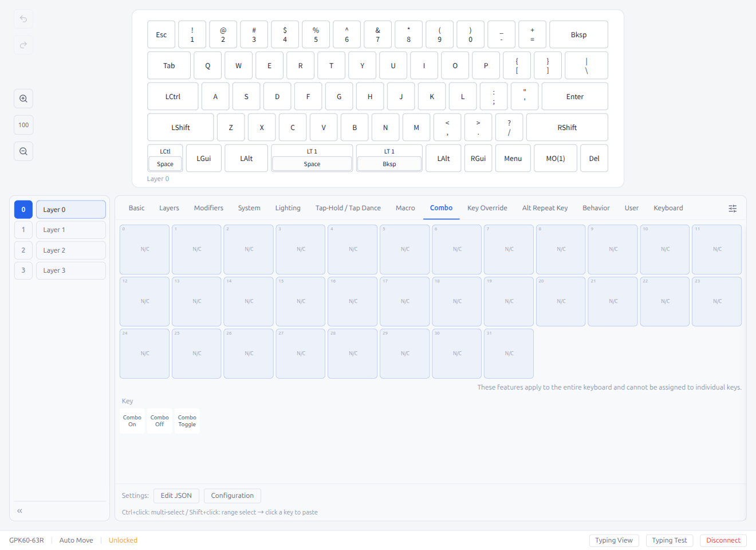Open the filter sliders icon beside the tabs

pos(733,208)
